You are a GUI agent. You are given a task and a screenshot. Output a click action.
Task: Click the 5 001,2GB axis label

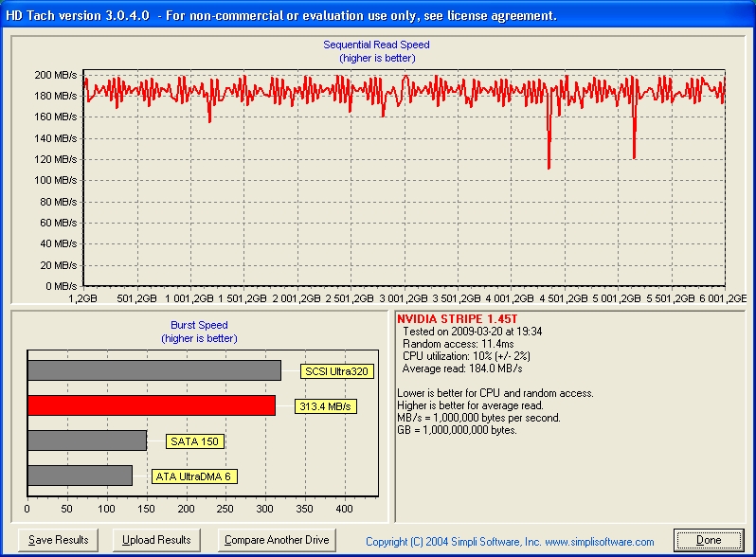(616, 298)
